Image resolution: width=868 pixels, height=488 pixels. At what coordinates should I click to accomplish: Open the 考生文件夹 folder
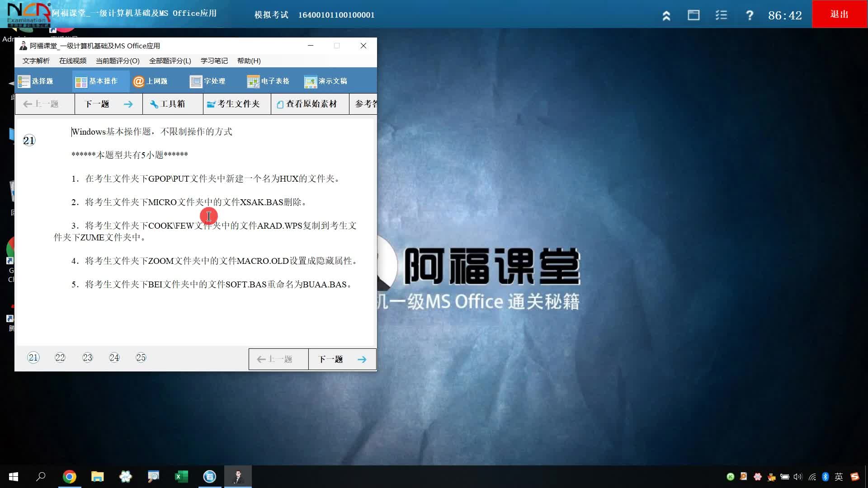[237, 104]
